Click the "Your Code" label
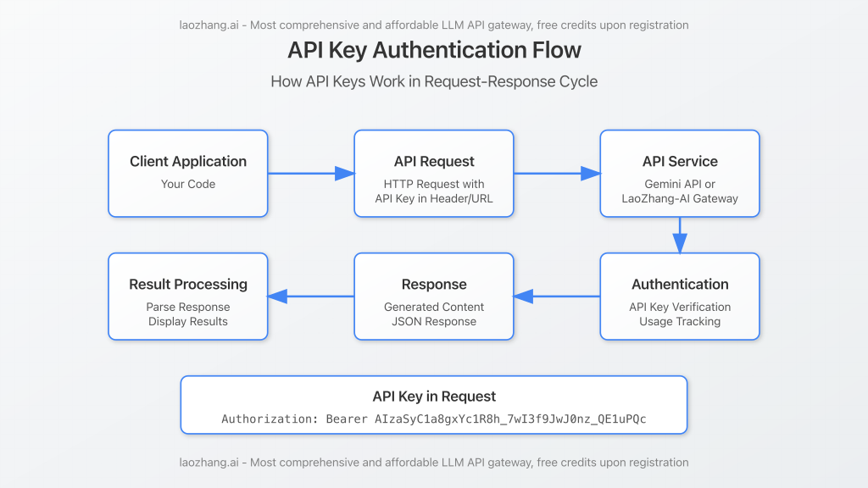This screenshot has height=488, width=868. 188,184
